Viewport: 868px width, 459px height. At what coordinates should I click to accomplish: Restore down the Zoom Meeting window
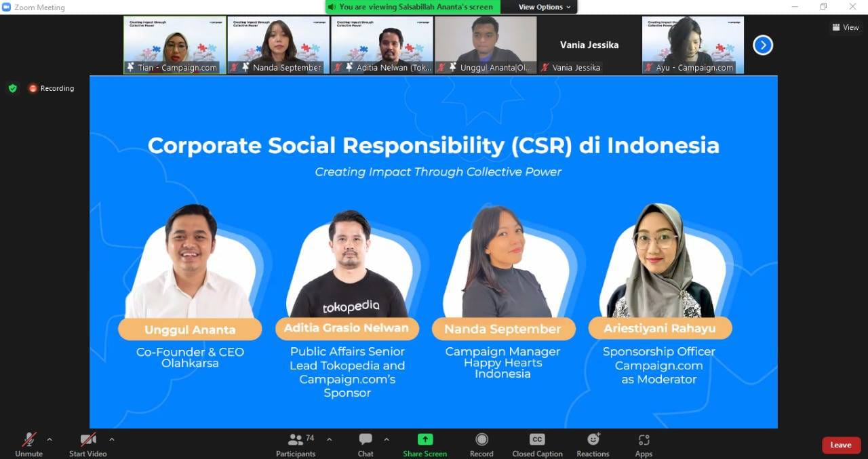[x=823, y=7]
